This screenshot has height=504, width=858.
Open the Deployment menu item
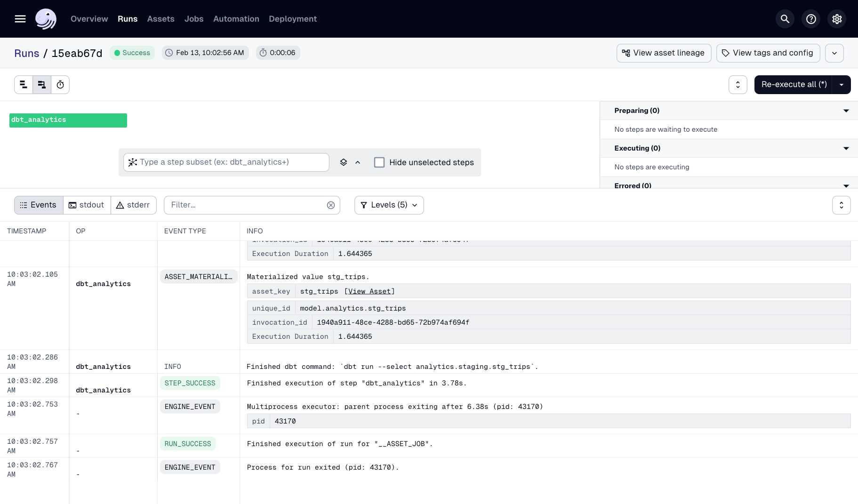click(292, 19)
